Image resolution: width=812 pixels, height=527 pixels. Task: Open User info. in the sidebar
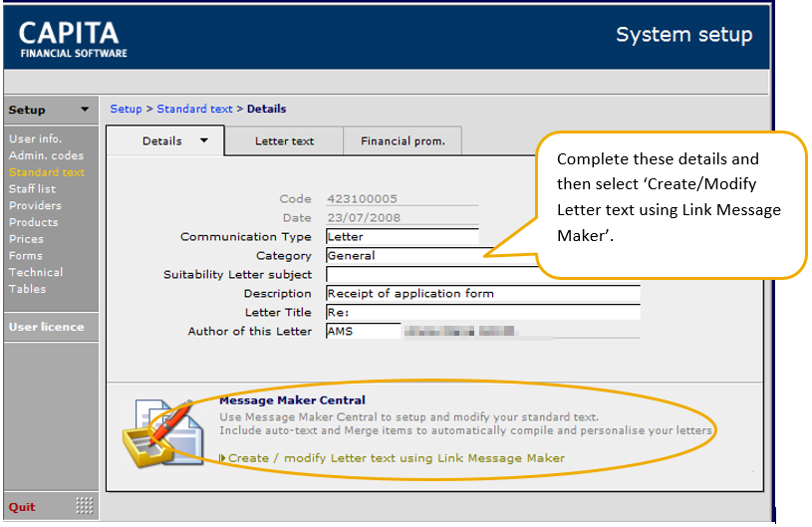point(35,138)
